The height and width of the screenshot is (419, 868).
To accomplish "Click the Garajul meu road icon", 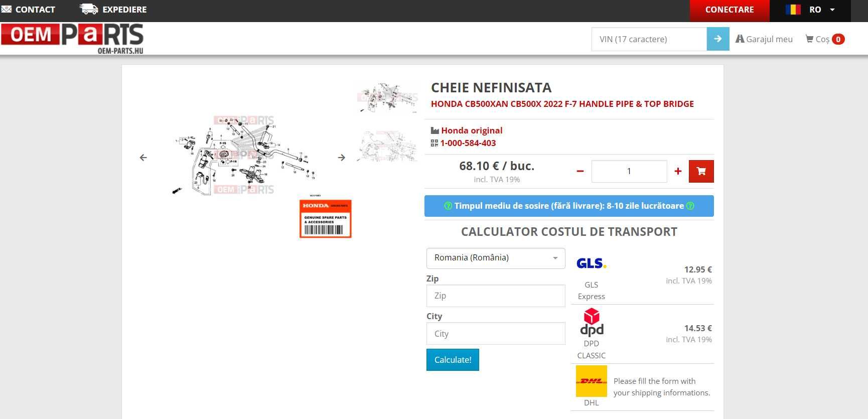I will (740, 39).
